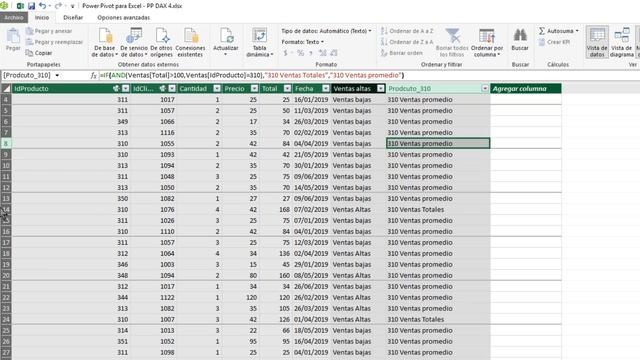The width and height of the screenshot is (640, 360).
Task: Click Ventas Altas cell in row 24
Action: pyautogui.click(x=358, y=320)
